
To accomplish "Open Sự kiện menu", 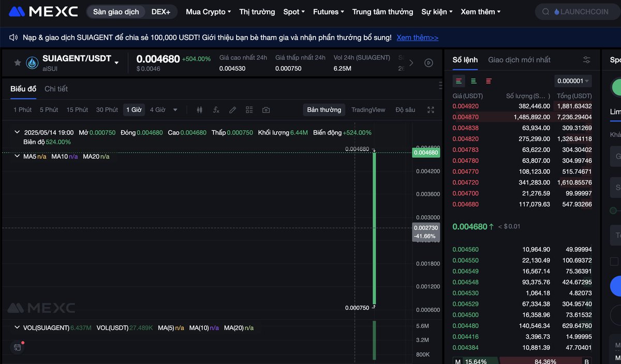I will click(x=437, y=11).
